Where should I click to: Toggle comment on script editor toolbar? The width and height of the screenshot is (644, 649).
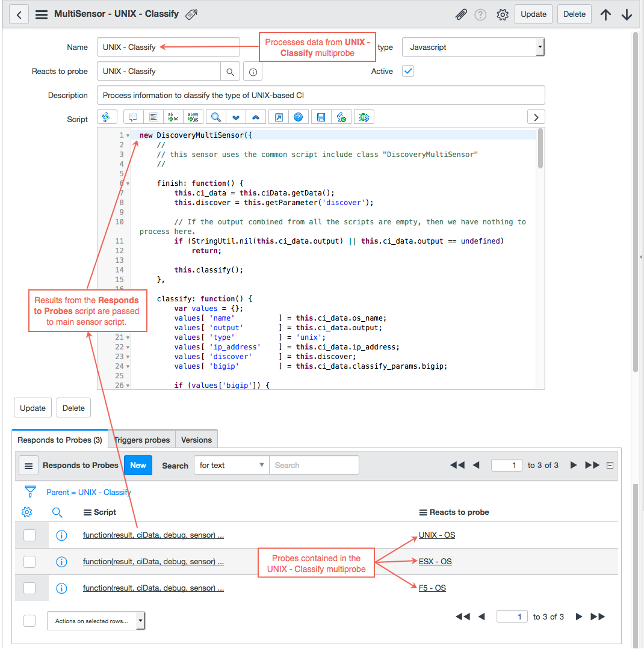point(134,117)
